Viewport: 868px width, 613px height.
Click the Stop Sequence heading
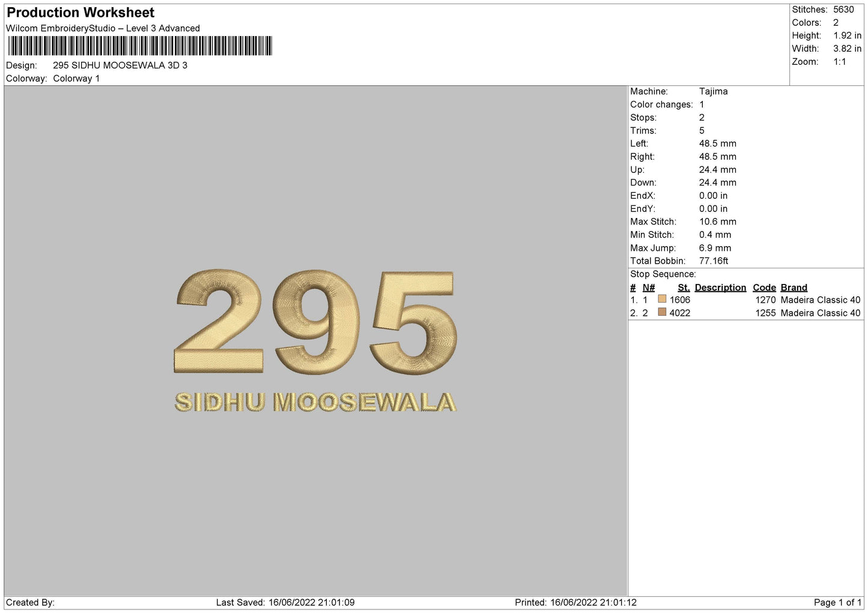(663, 274)
